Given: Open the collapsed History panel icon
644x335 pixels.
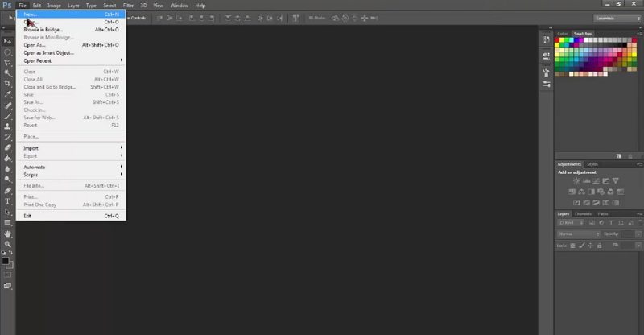Looking at the screenshot, I should click(547, 40).
